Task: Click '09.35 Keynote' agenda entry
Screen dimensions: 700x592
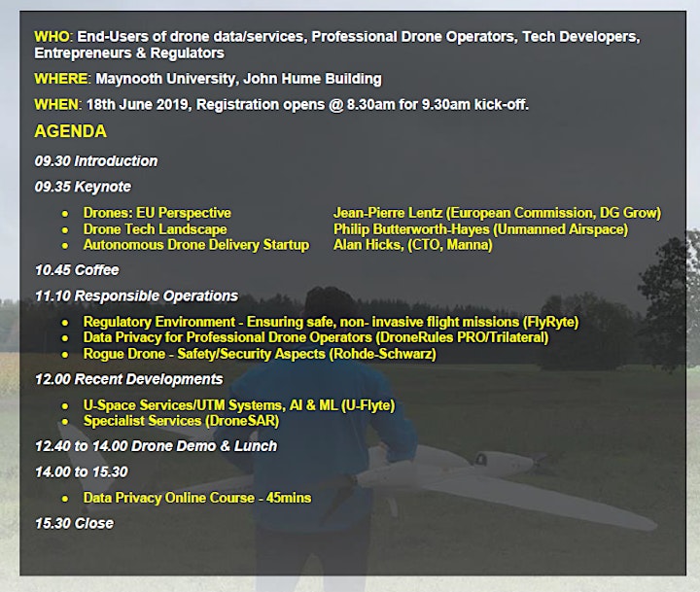Action: point(83,187)
